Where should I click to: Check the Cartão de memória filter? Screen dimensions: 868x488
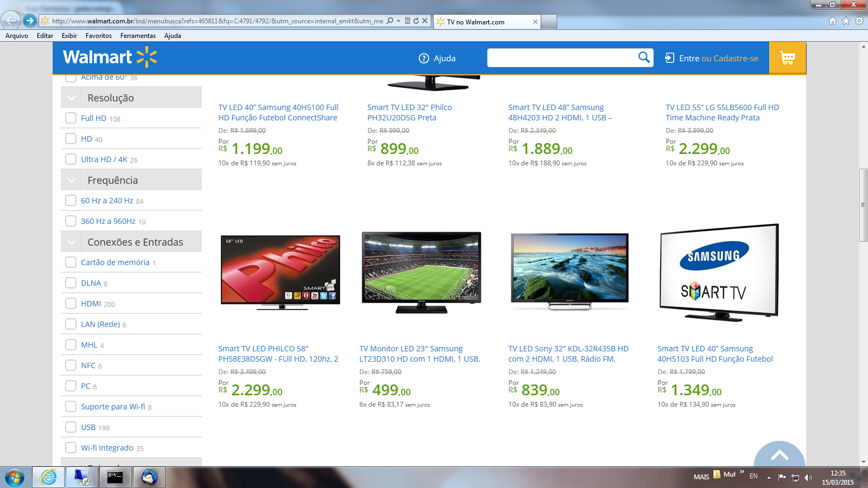(x=71, y=262)
